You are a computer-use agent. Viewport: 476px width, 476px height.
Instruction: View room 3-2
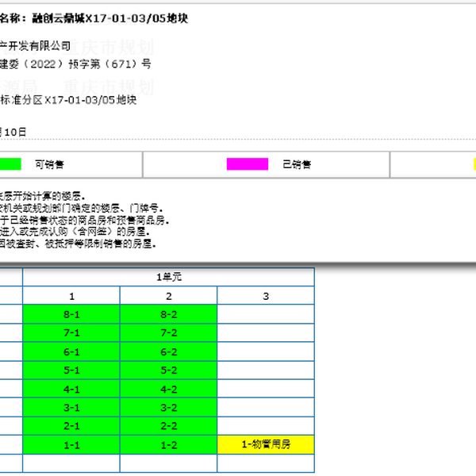(x=168, y=408)
